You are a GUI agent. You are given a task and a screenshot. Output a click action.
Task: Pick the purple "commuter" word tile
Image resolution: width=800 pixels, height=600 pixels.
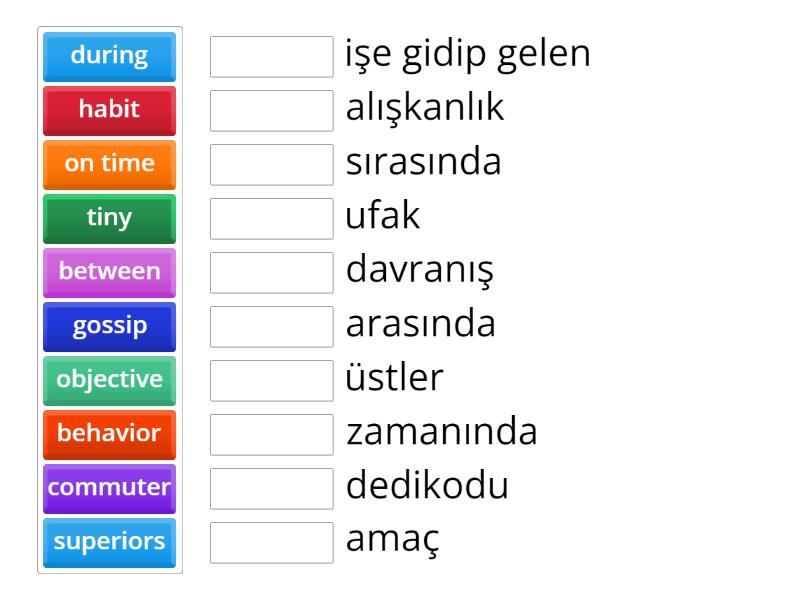(x=109, y=488)
